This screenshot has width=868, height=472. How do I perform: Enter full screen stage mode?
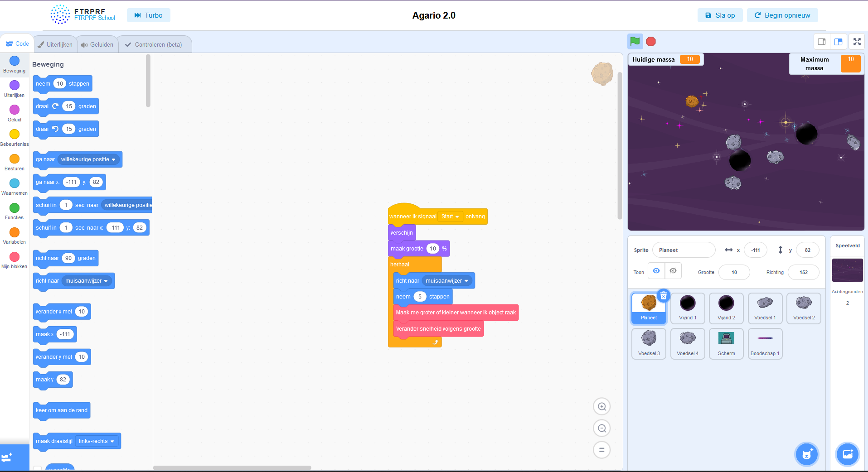click(857, 42)
